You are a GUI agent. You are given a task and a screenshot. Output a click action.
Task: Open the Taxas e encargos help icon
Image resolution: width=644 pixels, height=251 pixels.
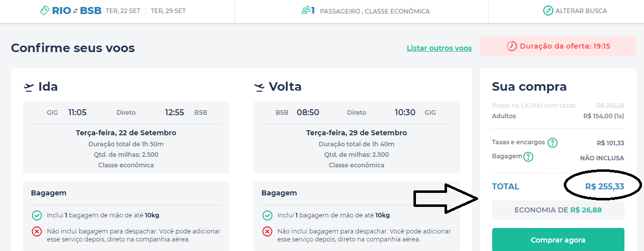pos(553,143)
